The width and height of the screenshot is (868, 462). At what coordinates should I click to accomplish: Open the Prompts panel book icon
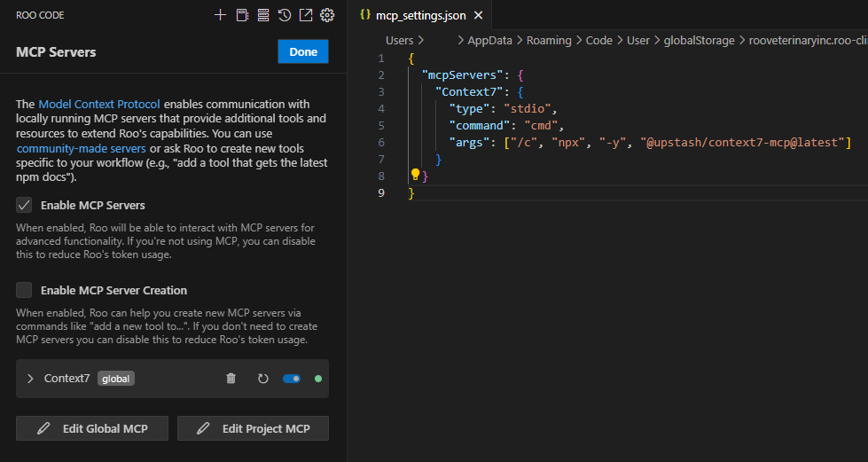(x=242, y=15)
